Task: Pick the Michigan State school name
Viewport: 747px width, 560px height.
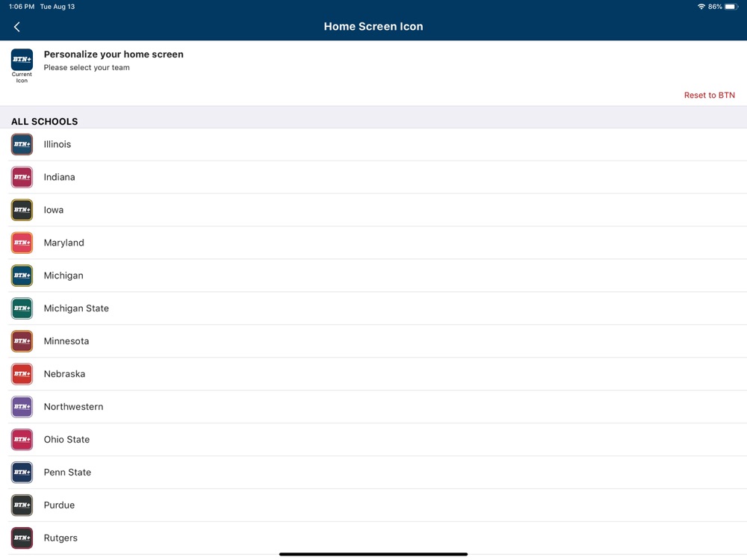Action: pos(76,308)
